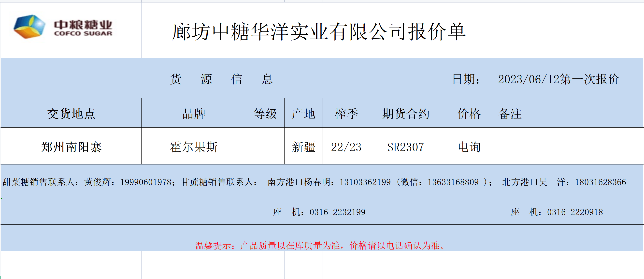Viewport: 644px width, 279px height.
Task: Select the 交货地点 column header
Action: (x=71, y=114)
